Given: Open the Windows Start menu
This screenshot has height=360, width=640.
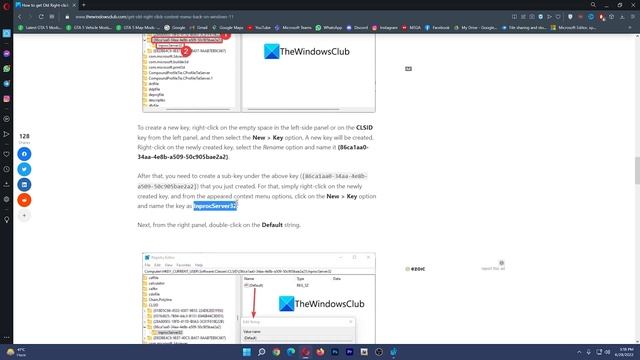Looking at the screenshot, I should tap(247, 352).
